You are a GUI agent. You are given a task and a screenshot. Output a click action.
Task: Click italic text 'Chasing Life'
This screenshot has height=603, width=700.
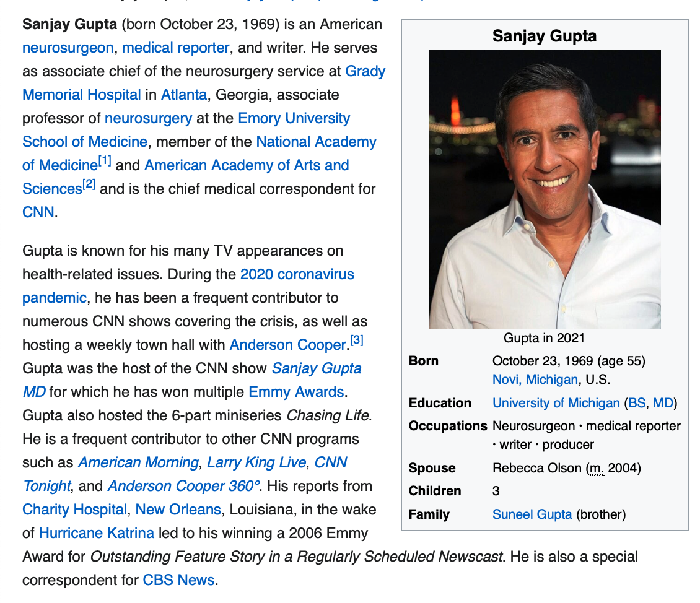328,415
